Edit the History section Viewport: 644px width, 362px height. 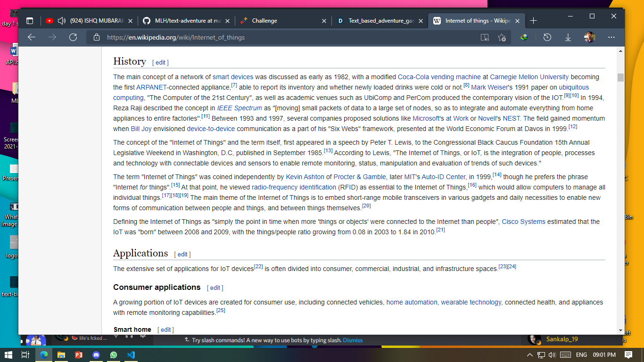coord(160,63)
